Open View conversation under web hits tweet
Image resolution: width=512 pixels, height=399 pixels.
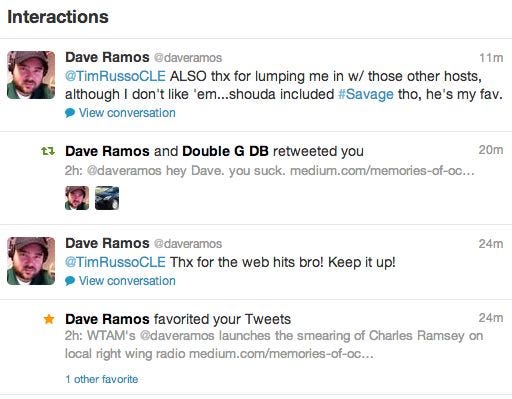click(127, 281)
